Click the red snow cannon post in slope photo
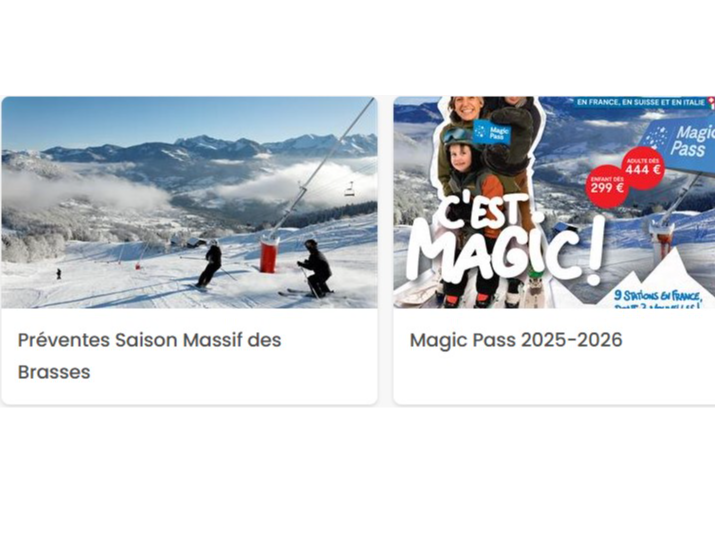 coord(269,255)
